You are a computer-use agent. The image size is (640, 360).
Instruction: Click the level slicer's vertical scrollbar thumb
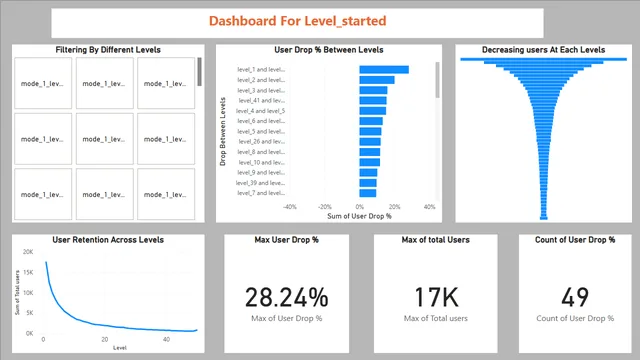point(199,72)
